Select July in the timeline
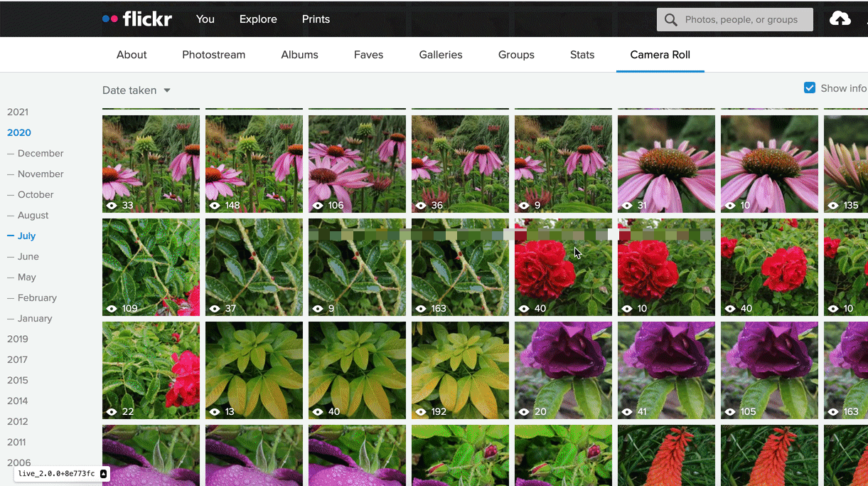This screenshot has width=868, height=486. click(26, 236)
